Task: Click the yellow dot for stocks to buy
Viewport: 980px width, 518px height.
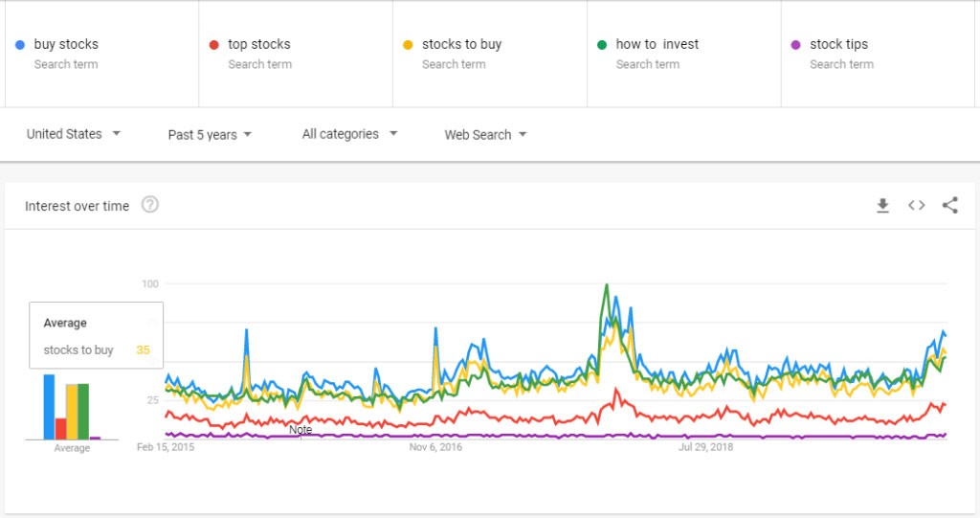Action: [409, 45]
